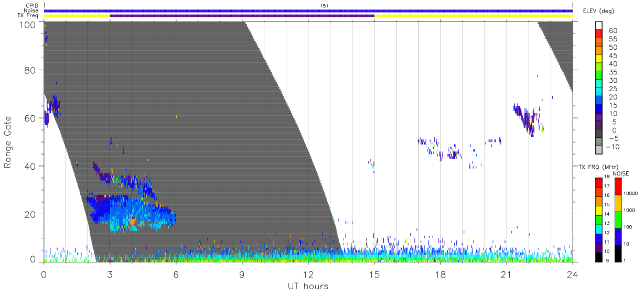Select the red top segment of TX FRQ colorbar
This screenshot has width=644, height=297.
598,182
